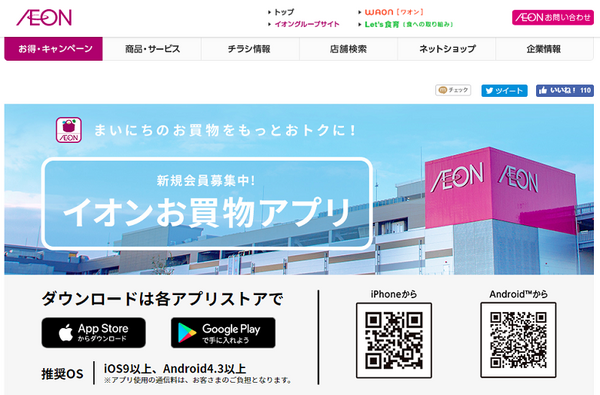Click the Facebook いいね! like button
Viewport: 600px width, 395px height.
click(x=565, y=91)
